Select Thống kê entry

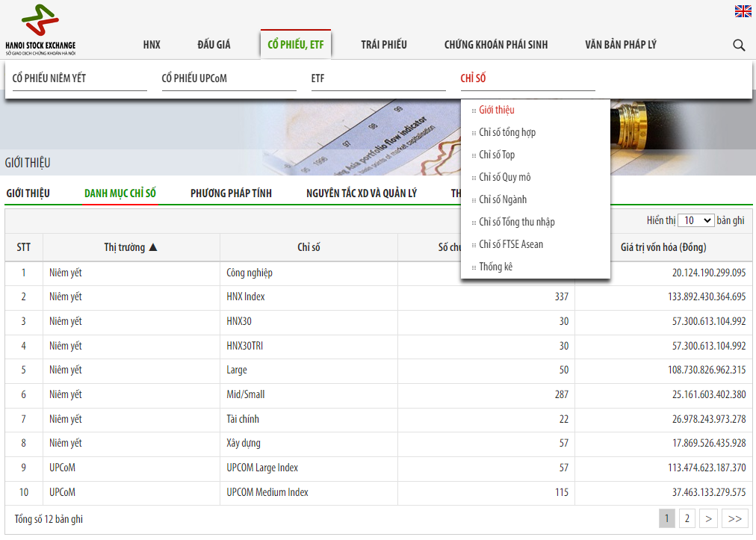[495, 267]
